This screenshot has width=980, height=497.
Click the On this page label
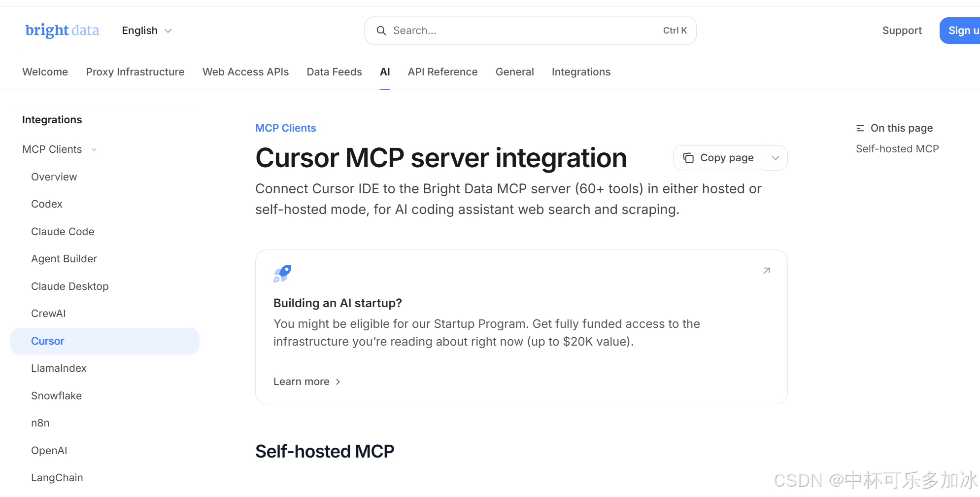(902, 128)
